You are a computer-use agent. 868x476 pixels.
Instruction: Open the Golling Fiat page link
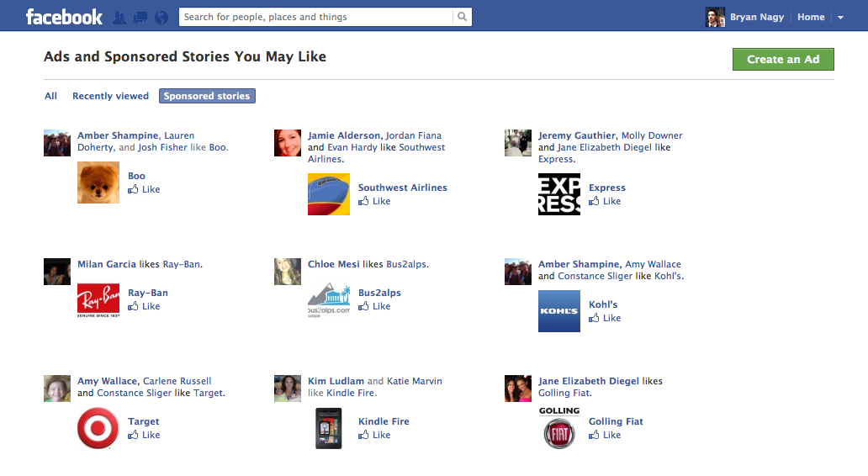click(616, 421)
